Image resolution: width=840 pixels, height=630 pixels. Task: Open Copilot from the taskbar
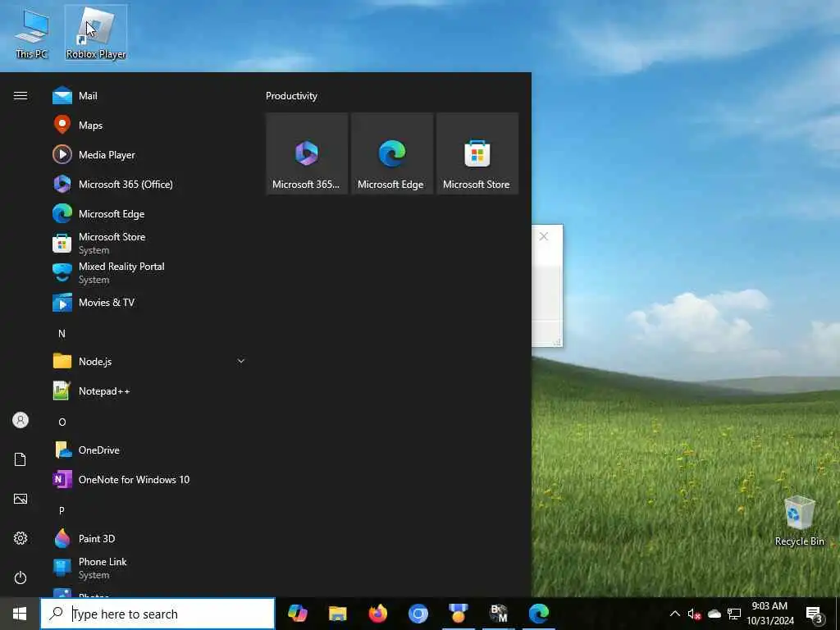(x=297, y=614)
